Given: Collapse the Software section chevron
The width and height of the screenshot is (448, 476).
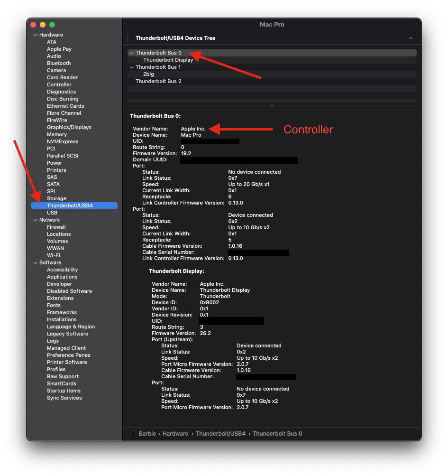Looking at the screenshot, I should [x=36, y=263].
